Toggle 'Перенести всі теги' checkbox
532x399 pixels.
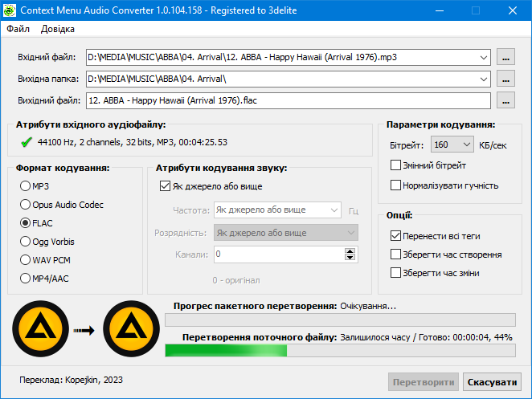(395, 236)
